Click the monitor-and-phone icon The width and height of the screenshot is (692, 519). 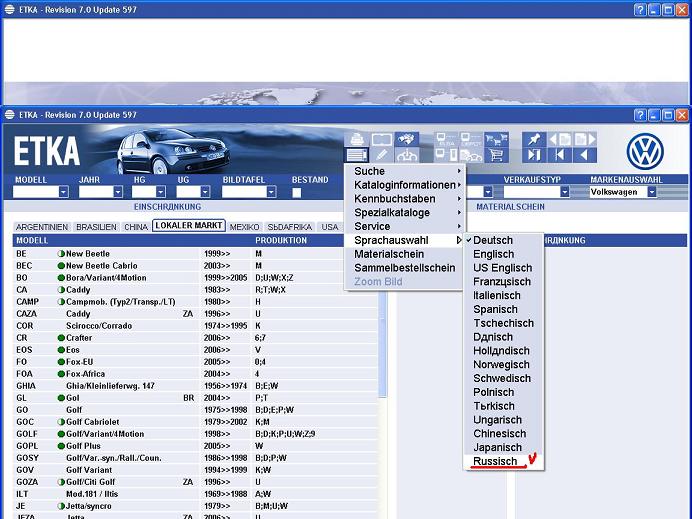coord(446,155)
